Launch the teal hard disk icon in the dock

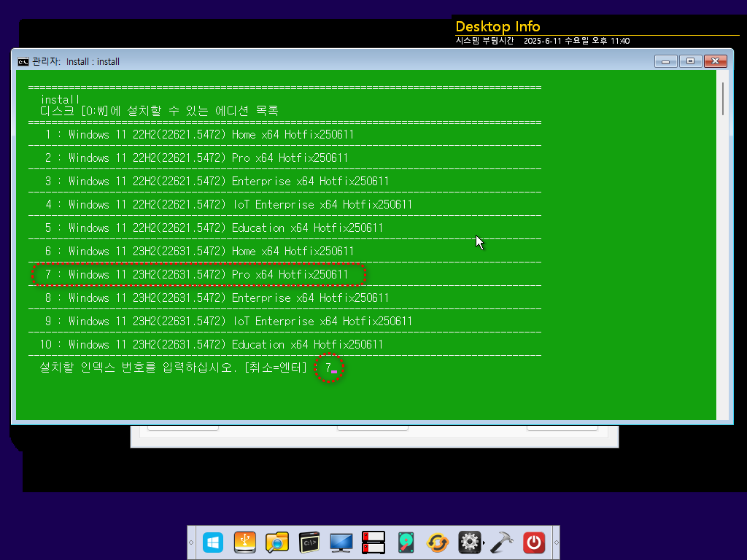pos(406,542)
